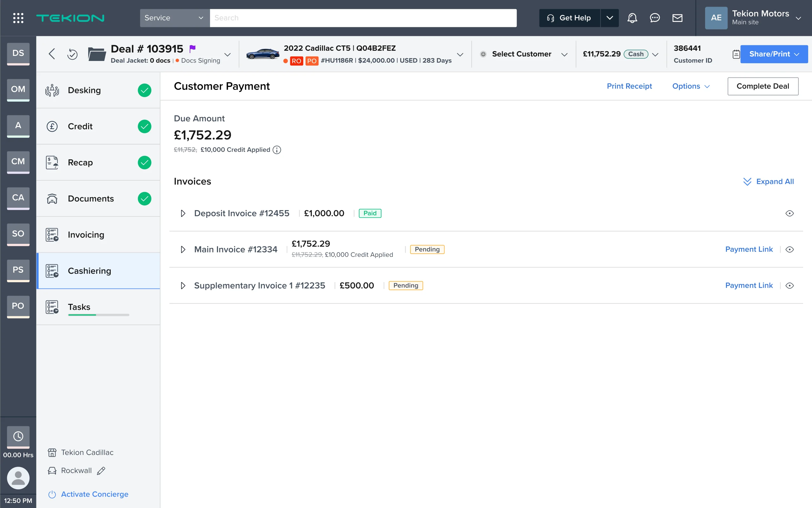Go to the Invoicing step
This screenshot has width=812, height=508.
pyautogui.click(x=98, y=235)
